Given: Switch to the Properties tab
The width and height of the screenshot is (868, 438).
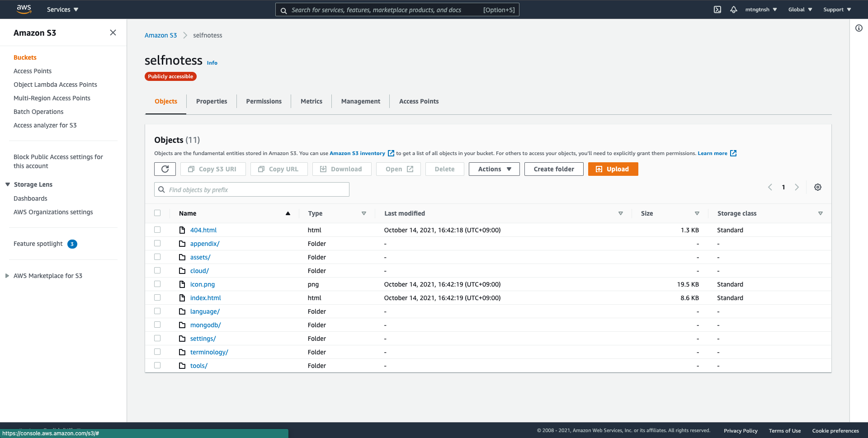Looking at the screenshot, I should click(212, 101).
